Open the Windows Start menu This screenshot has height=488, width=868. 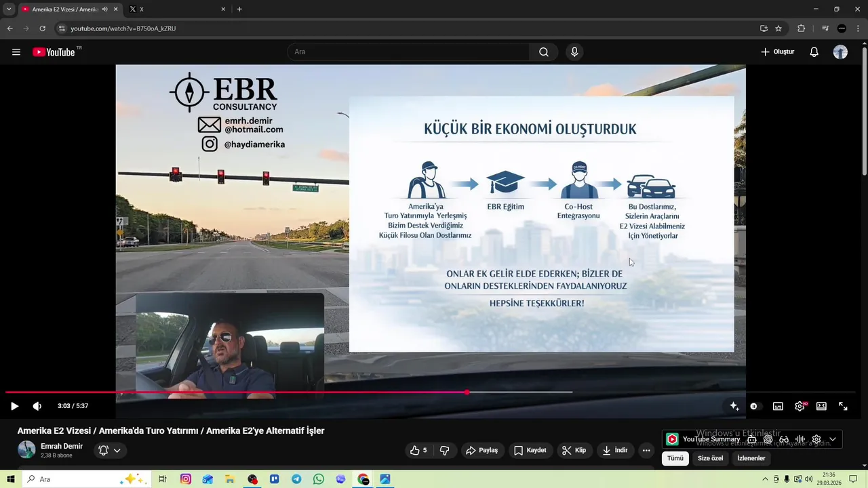click(x=11, y=479)
